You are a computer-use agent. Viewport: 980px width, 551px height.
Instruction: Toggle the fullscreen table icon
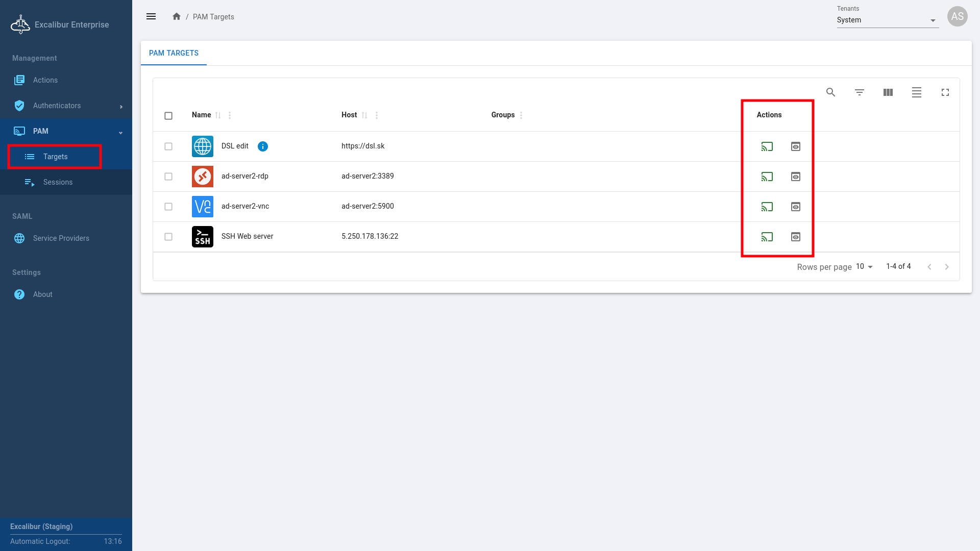(x=945, y=92)
